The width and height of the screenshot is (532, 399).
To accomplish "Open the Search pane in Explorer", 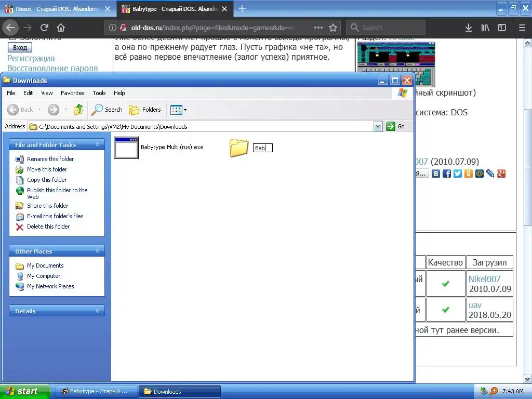I will [x=107, y=110].
